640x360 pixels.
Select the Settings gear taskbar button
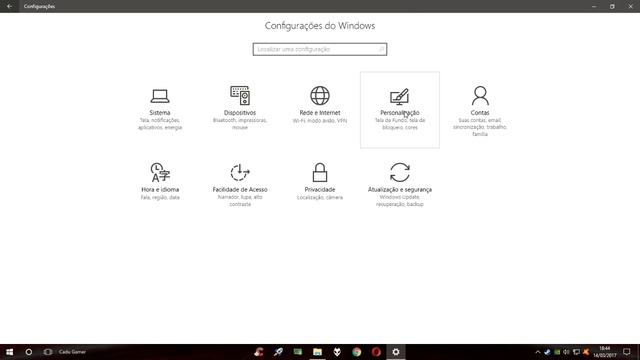point(396,352)
